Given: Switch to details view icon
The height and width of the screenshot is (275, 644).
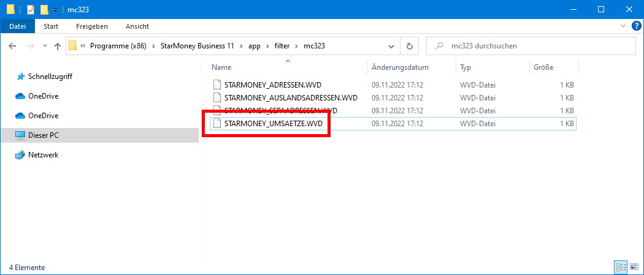Looking at the screenshot, I should click(621, 268).
